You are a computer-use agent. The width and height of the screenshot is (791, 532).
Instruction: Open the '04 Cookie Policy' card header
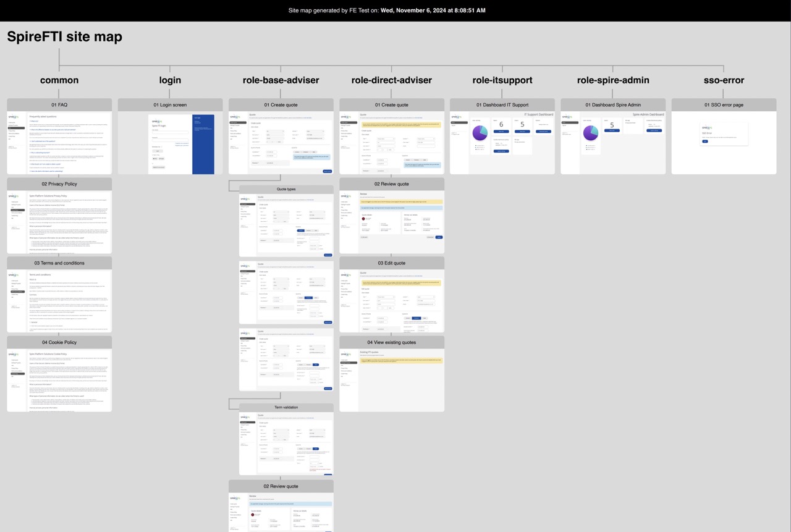(59, 342)
